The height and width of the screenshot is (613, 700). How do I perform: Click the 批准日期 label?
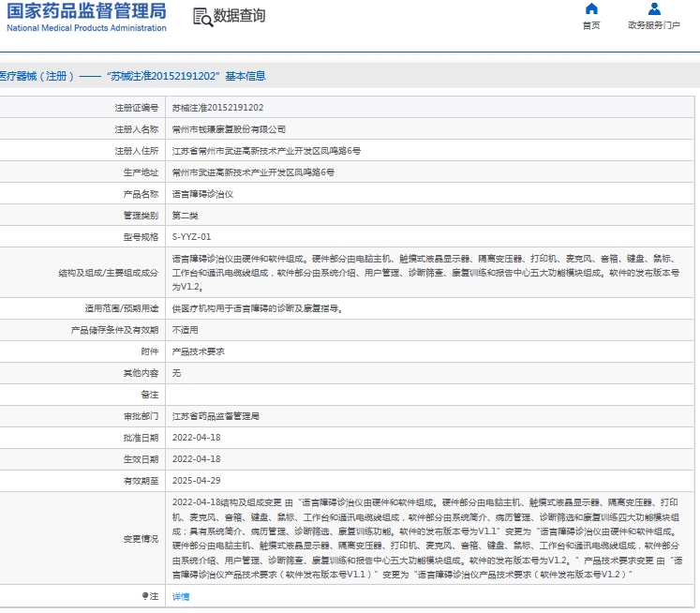[x=141, y=438]
